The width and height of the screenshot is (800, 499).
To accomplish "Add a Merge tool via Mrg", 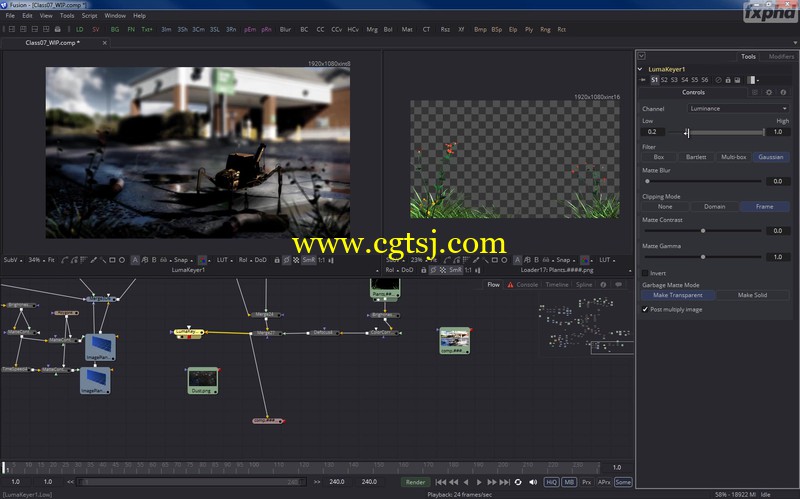I will click(372, 30).
